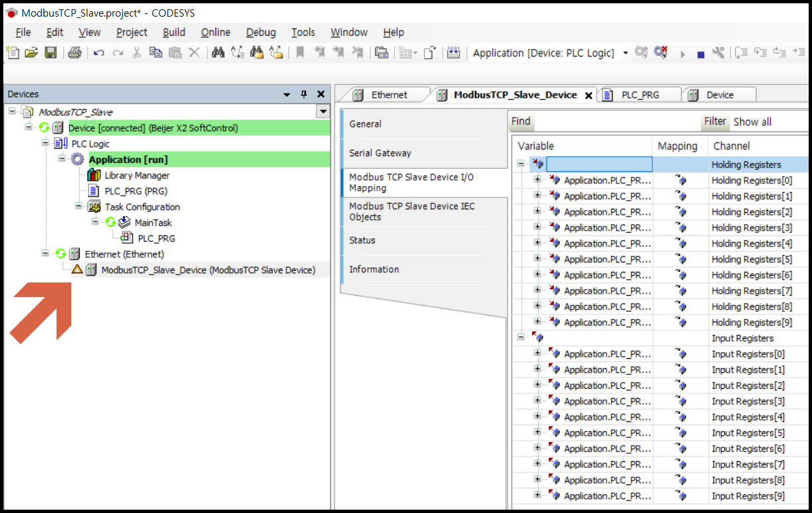The height and width of the screenshot is (513, 812).
Task: Click the Cut scissors icon
Action: pyautogui.click(x=136, y=52)
